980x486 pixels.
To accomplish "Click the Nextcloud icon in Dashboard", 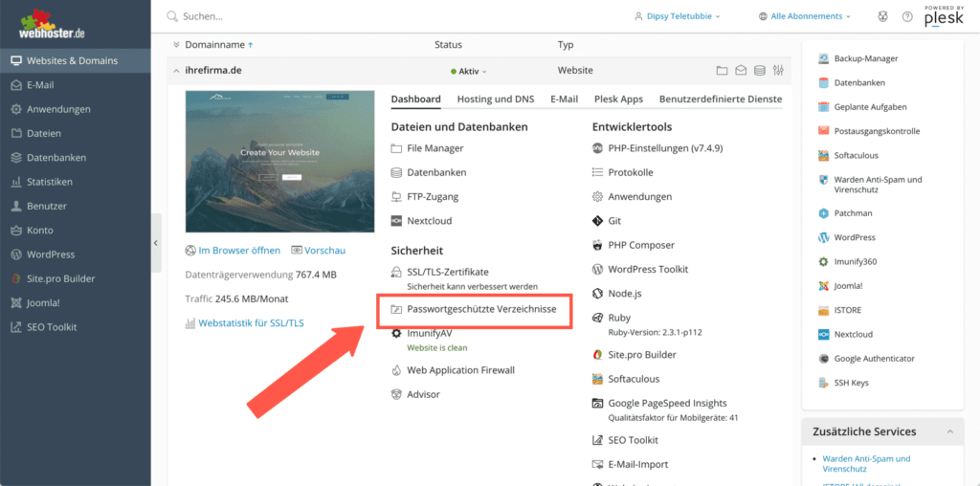I will pos(397,221).
